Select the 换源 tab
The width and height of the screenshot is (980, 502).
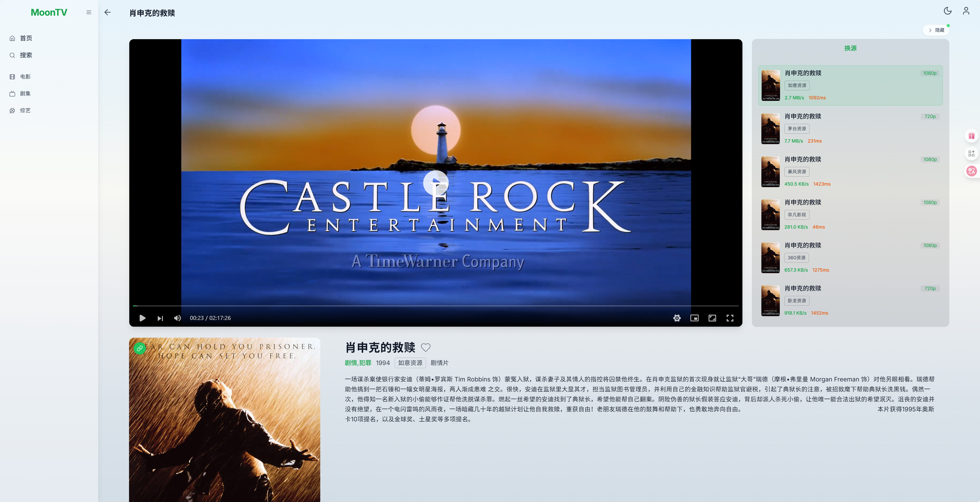pos(850,48)
